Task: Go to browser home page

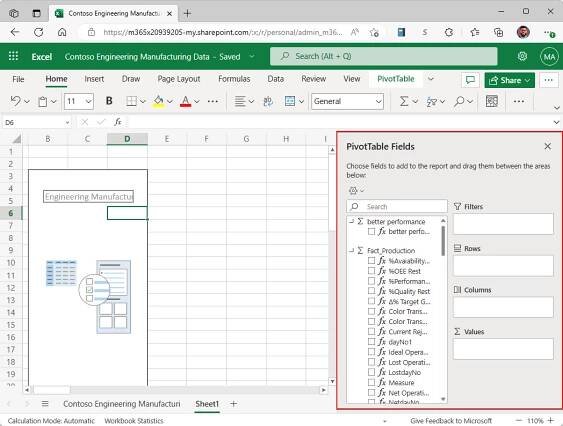Action: 62,32
